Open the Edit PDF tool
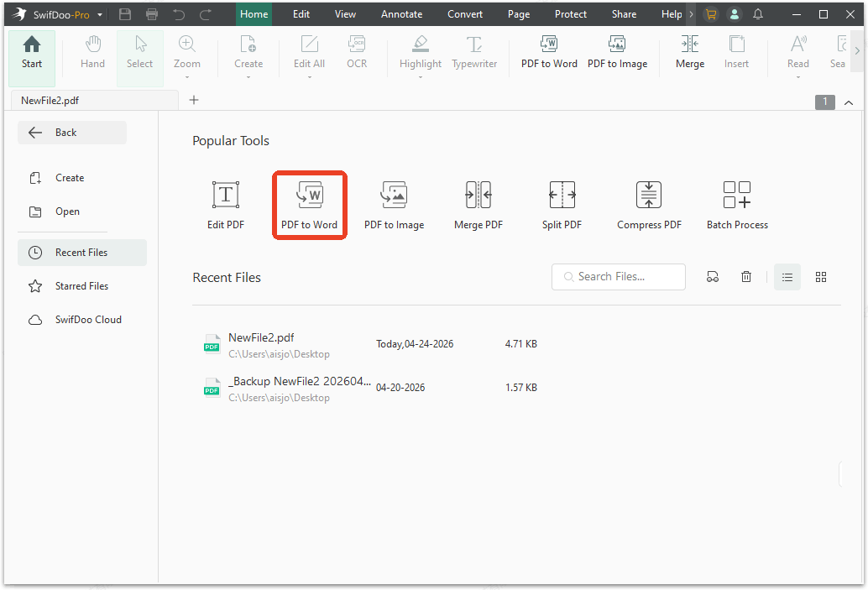Screen dimensions: 868x590 pyautogui.click(x=225, y=204)
